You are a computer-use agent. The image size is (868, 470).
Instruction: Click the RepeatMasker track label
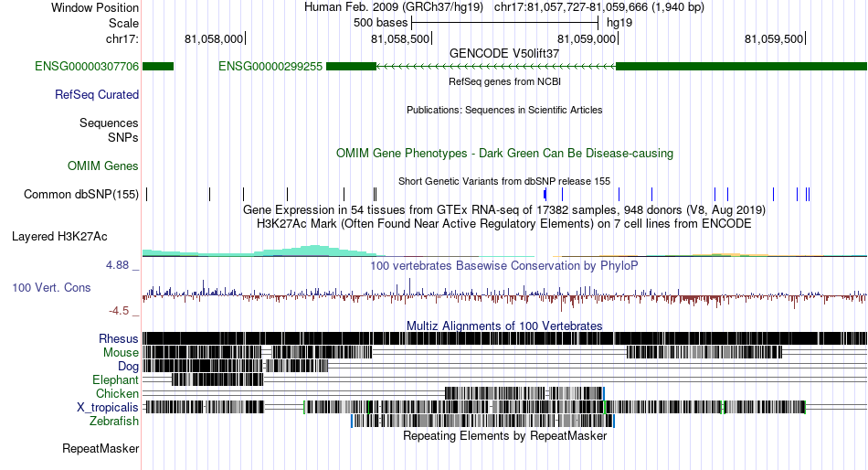click(x=101, y=448)
